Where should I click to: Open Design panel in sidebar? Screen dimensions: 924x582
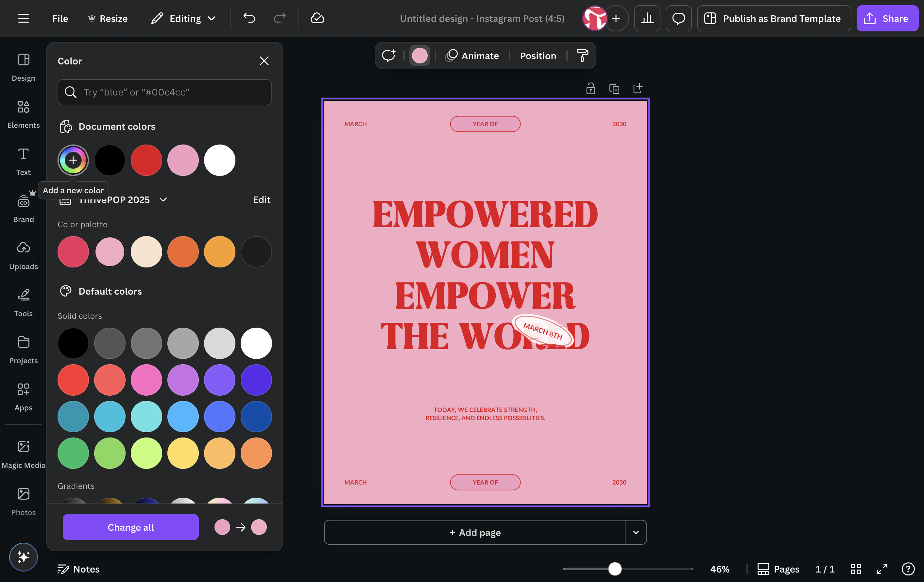(24, 67)
